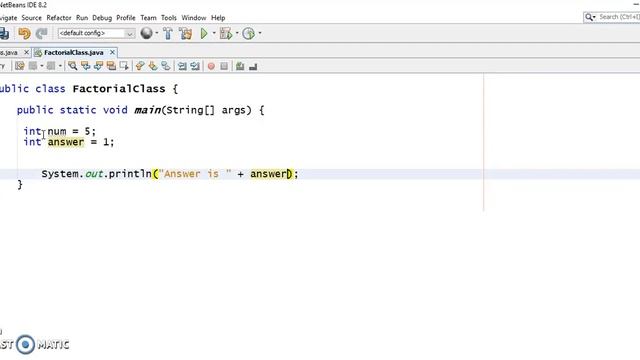Click the string "Answer is " in println

(x=194, y=174)
